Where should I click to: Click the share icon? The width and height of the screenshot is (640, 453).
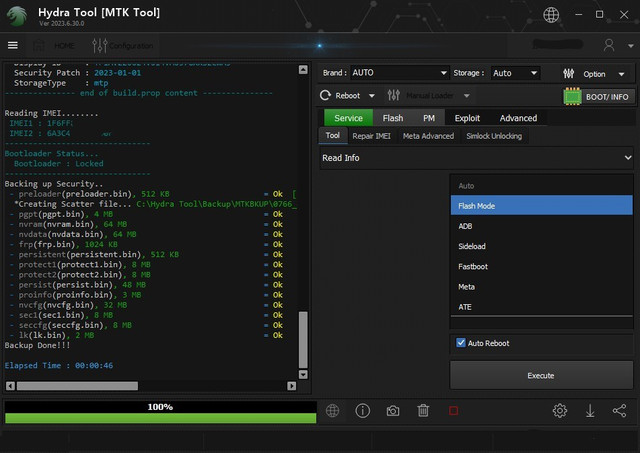pos(620,411)
